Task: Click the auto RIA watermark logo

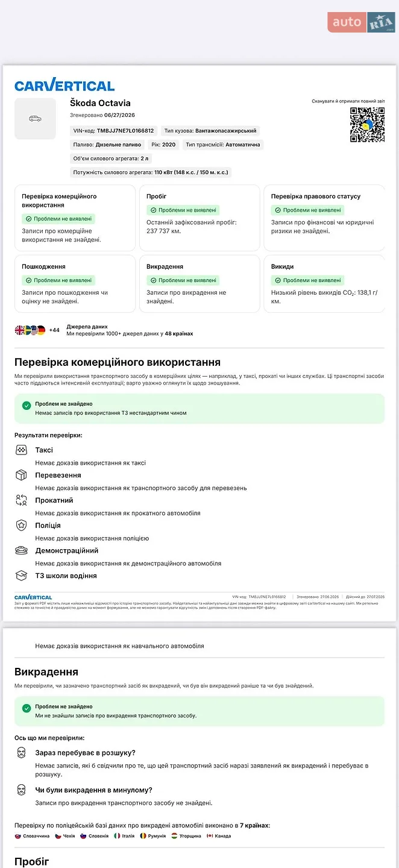Action: [x=361, y=22]
